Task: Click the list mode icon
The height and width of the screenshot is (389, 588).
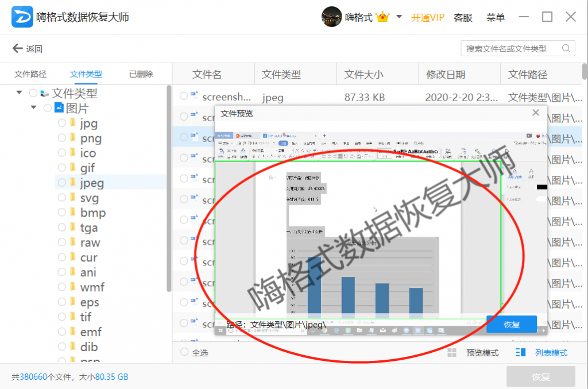Action: (x=520, y=352)
